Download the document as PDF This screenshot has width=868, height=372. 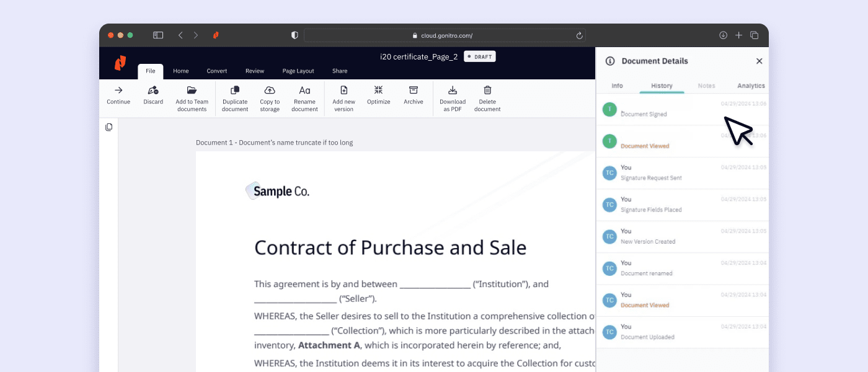[452, 99]
